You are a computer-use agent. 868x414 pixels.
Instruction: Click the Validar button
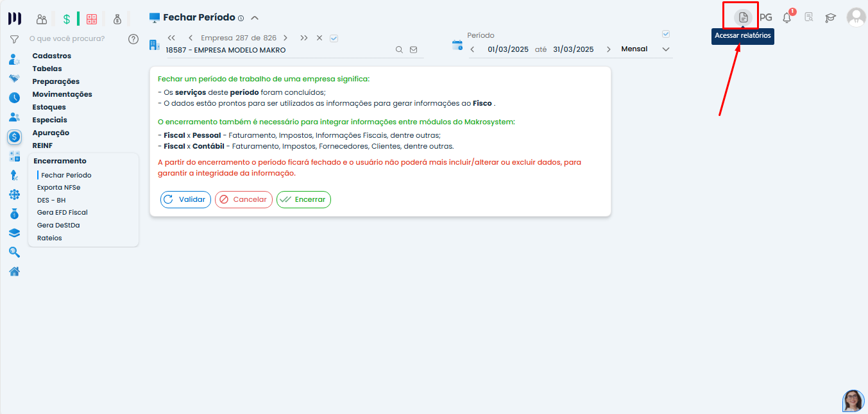tap(185, 199)
